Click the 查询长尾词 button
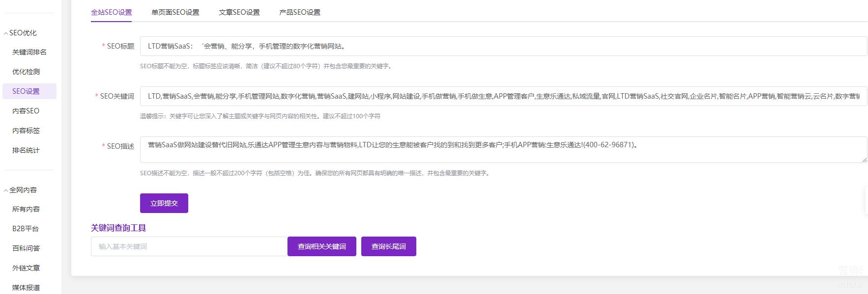Screen dimensions: 868x294 [x=389, y=246]
